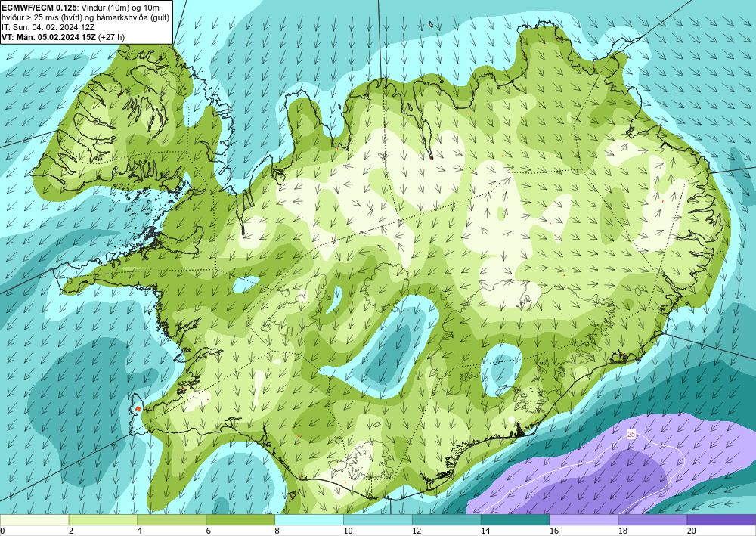The width and height of the screenshot is (756, 536).
Task: Click the legend value 2 label
Action: [71, 531]
